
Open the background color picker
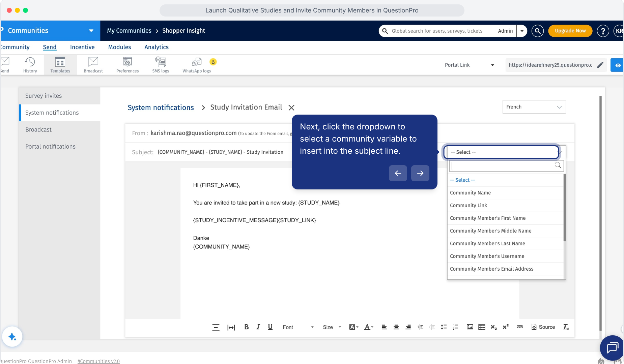tap(353, 327)
